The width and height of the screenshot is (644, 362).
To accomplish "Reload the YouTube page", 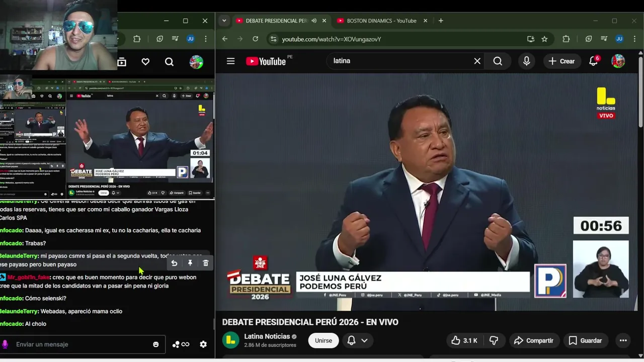I will (256, 39).
